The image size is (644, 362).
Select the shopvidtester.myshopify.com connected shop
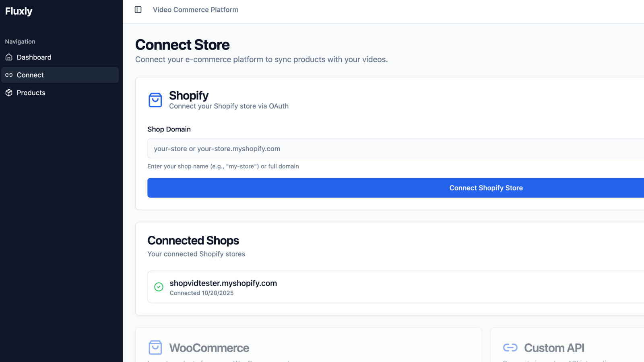[x=223, y=287]
